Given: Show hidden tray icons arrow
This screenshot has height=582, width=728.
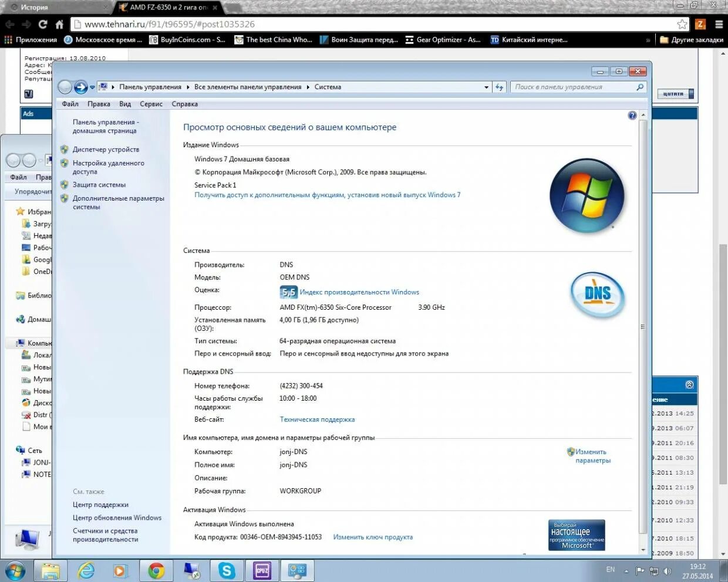Looking at the screenshot, I should tap(626, 571).
